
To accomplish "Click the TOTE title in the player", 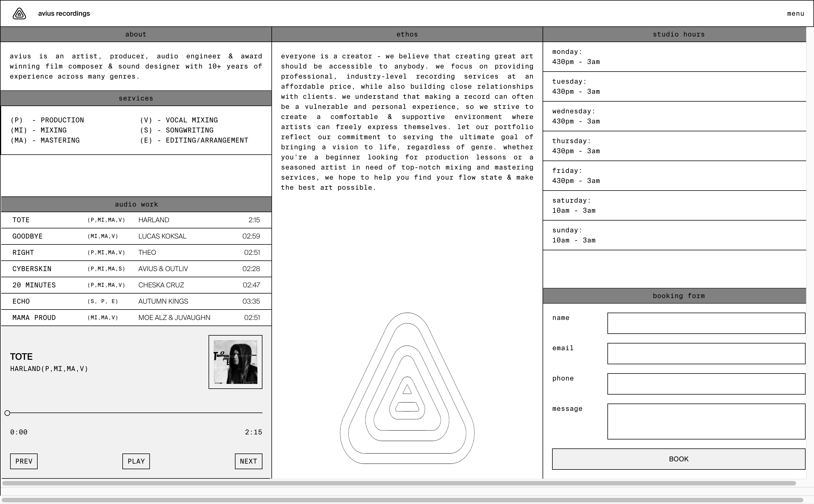I will 21,357.
